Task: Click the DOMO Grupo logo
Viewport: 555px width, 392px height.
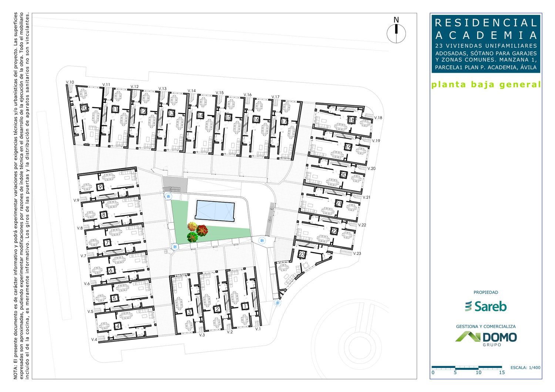Action: point(486,338)
